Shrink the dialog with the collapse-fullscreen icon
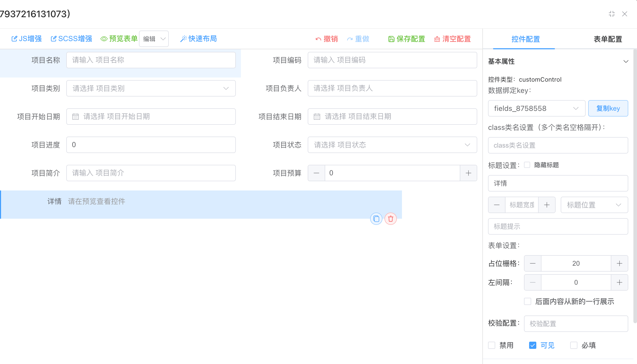Screen dimensions: 637x364 click(612, 14)
